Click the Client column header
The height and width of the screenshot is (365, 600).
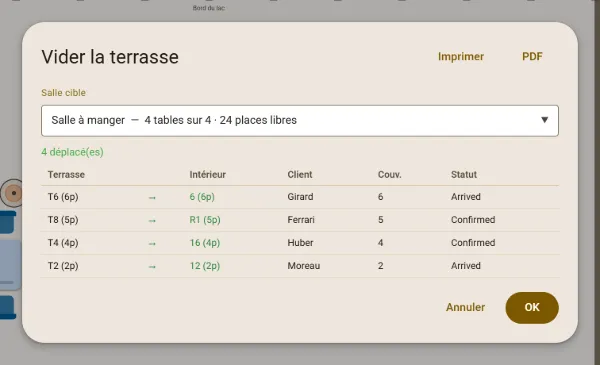click(300, 174)
